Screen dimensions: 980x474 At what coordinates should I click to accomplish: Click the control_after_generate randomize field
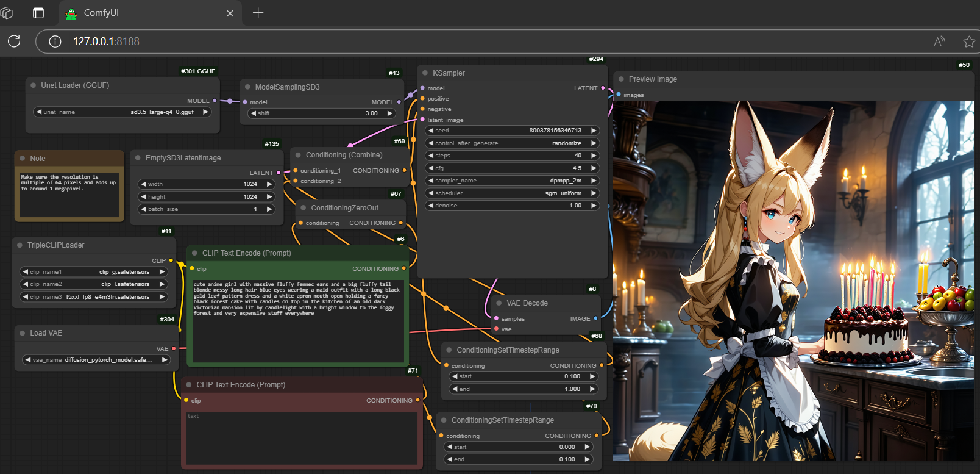511,143
